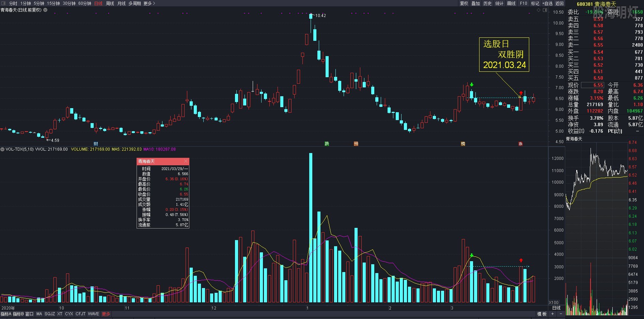
Task: Click the 日线 label under volume axis
Action: coord(556,308)
